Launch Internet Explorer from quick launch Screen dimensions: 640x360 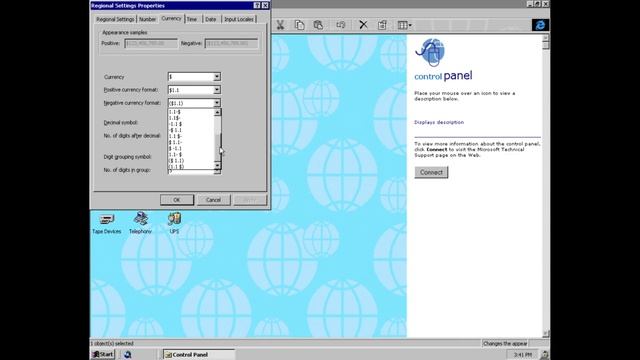coord(127,355)
